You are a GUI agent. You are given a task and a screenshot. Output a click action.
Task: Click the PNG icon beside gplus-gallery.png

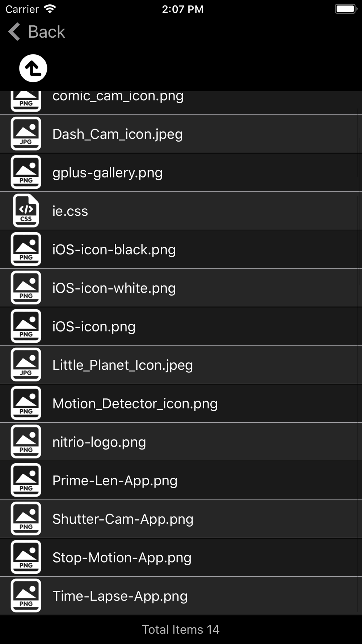(26, 172)
